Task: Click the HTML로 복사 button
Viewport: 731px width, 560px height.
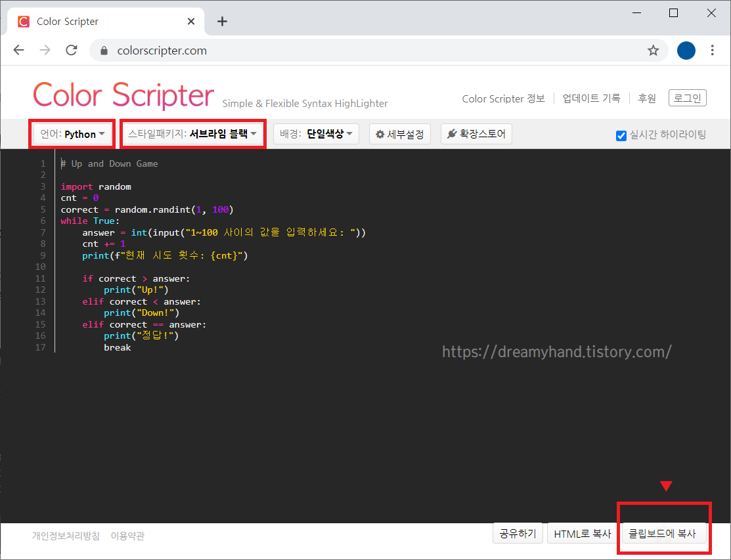Action: (x=583, y=534)
